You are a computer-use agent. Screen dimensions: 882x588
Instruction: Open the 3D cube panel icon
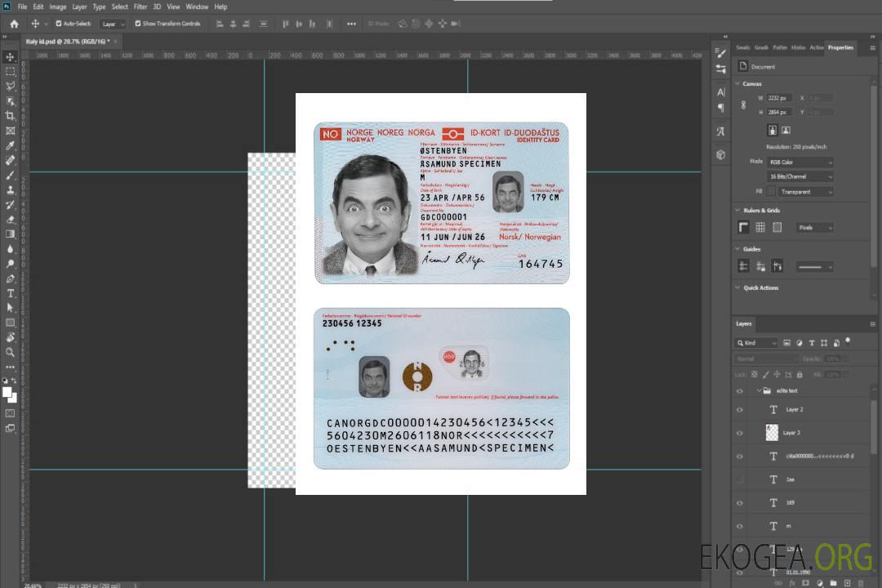pos(720,154)
